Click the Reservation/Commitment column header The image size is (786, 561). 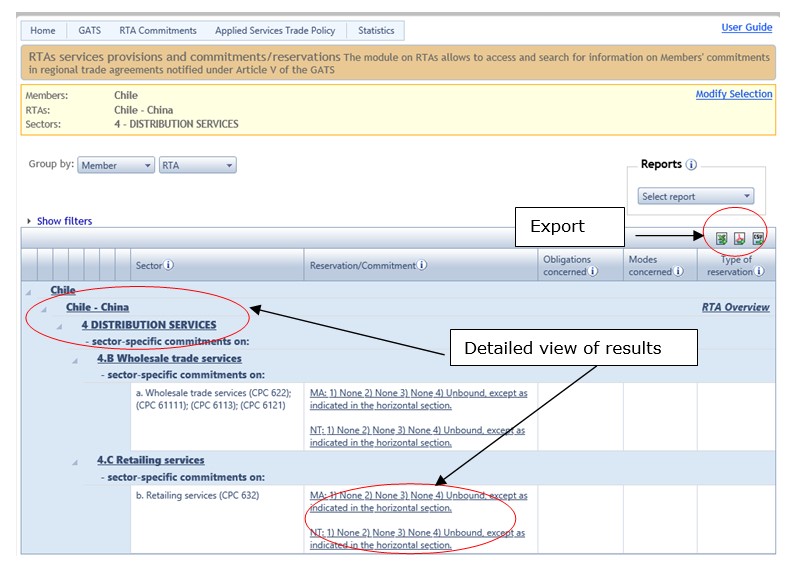[421, 265]
